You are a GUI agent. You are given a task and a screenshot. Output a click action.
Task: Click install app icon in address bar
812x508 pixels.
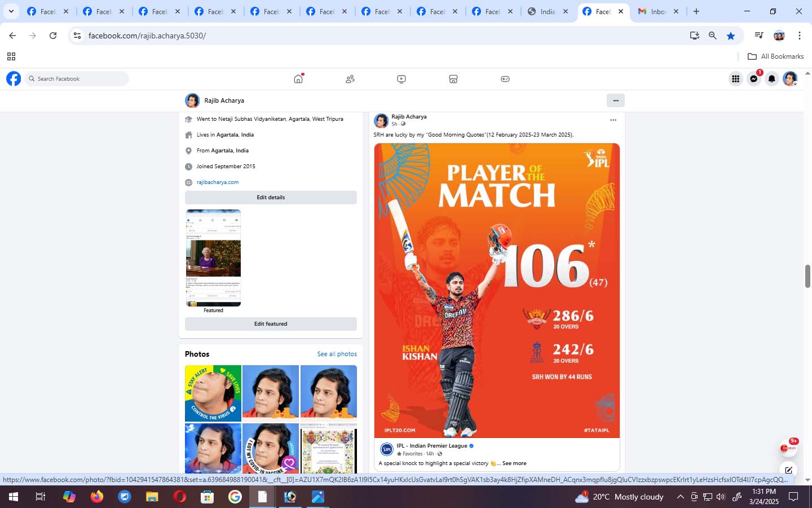click(695, 36)
